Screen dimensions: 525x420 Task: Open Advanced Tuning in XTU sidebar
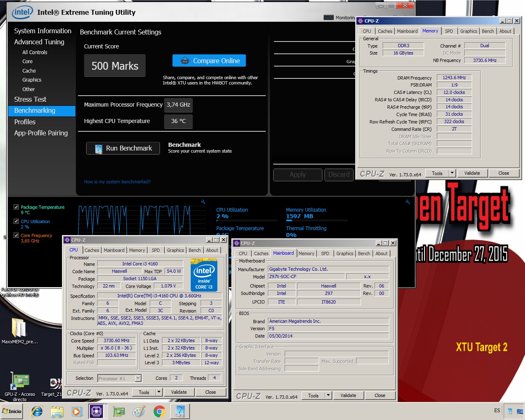coord(39,42)
